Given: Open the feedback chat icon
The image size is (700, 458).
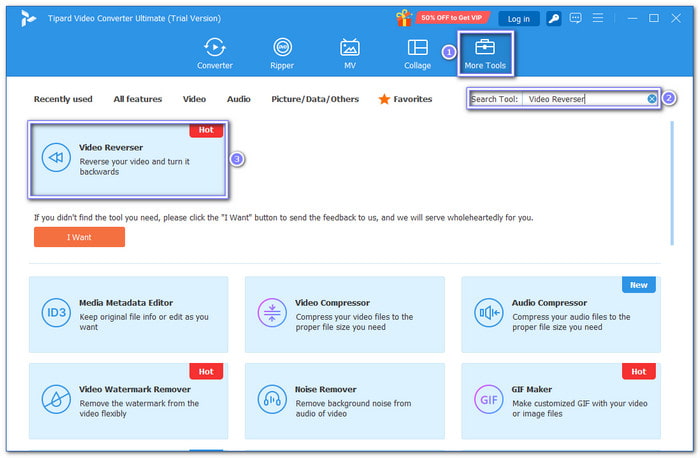Looking at the screenshot, I should (575, 18).
